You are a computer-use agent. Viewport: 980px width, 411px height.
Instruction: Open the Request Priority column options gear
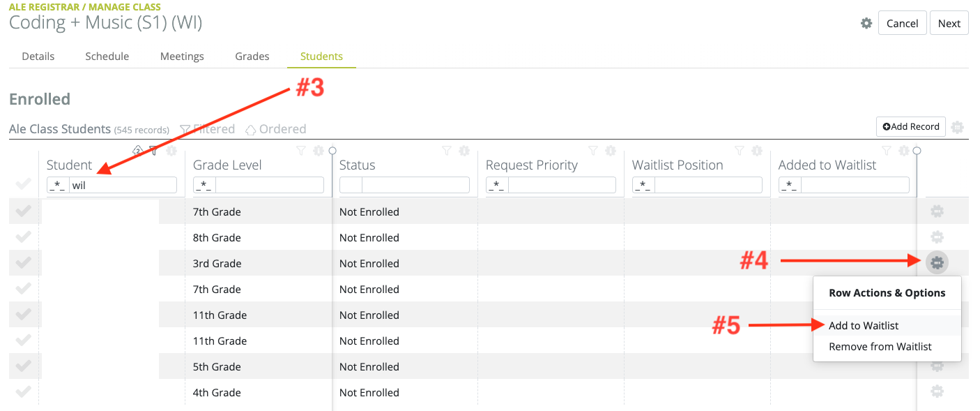pos(611,150)
